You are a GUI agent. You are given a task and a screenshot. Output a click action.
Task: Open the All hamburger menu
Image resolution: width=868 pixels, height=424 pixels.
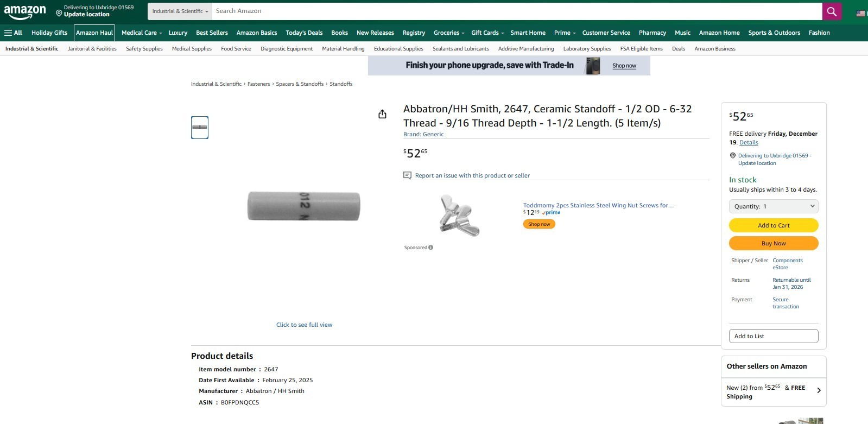pos(13,33)
